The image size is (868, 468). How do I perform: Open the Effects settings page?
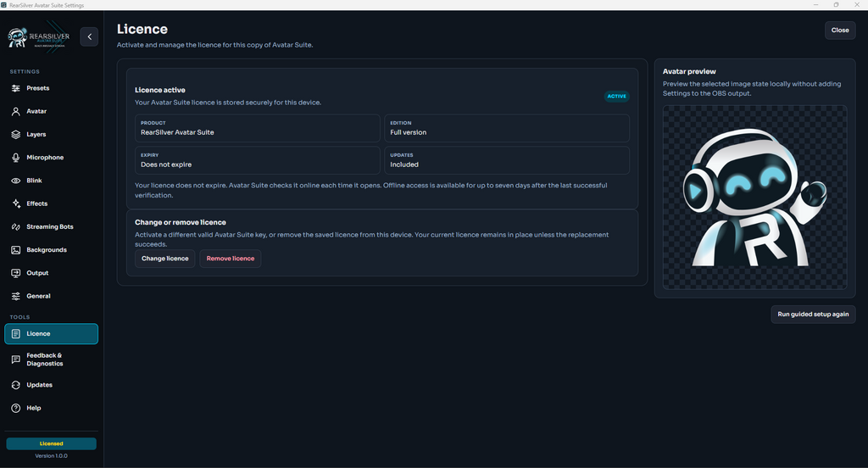tap(52, 203)
